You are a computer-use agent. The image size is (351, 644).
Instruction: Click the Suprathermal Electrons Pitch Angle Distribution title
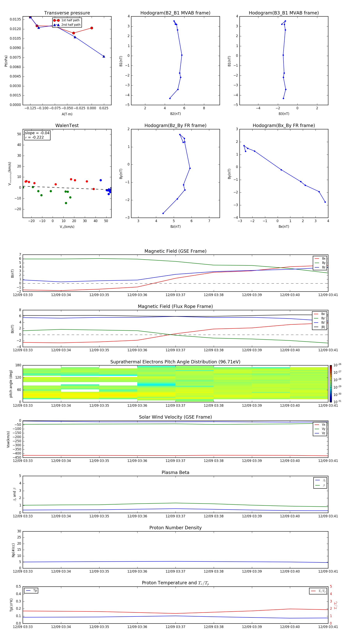pos(175,362)
